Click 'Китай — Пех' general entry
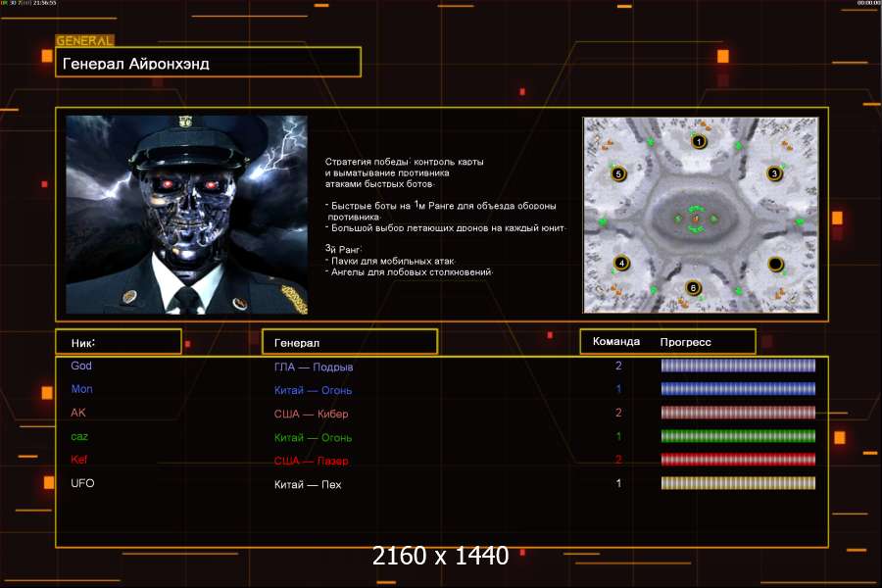This screenshot has height=588, width=882. click(308, 484)
